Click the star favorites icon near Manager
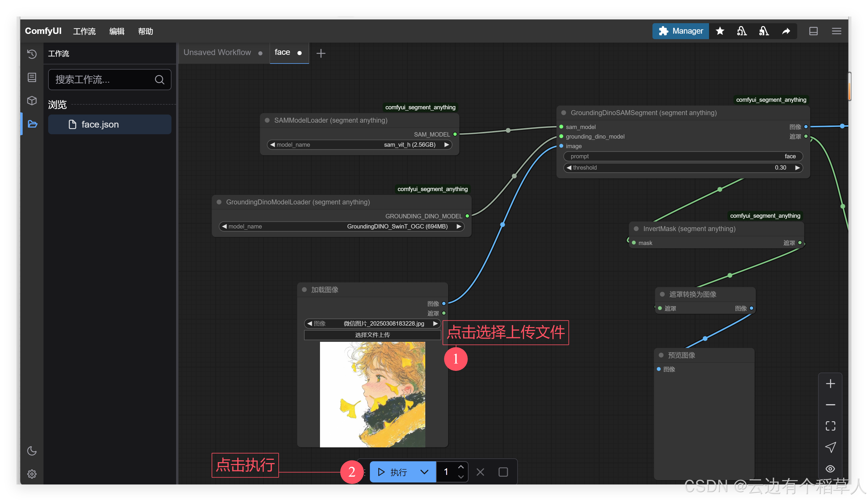 click(719, 31)
